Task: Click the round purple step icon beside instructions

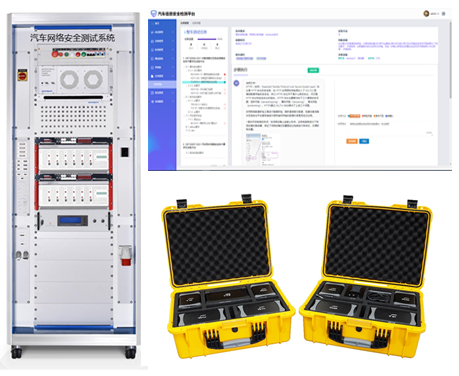Action: (236, 83)
